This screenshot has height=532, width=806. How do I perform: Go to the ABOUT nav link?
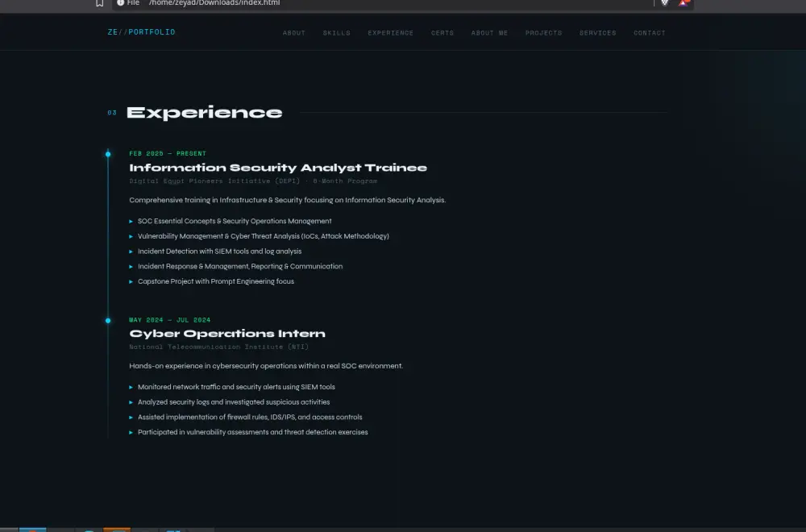(294, 33)
